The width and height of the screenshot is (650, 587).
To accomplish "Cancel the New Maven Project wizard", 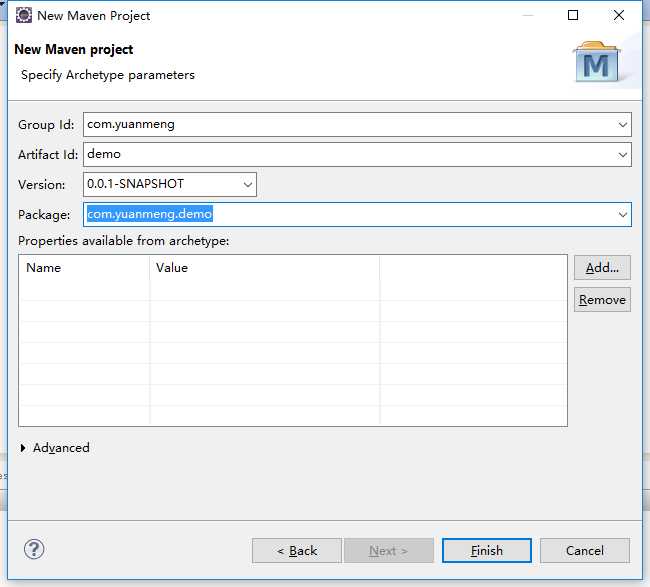I will click(x=585, y=551).
